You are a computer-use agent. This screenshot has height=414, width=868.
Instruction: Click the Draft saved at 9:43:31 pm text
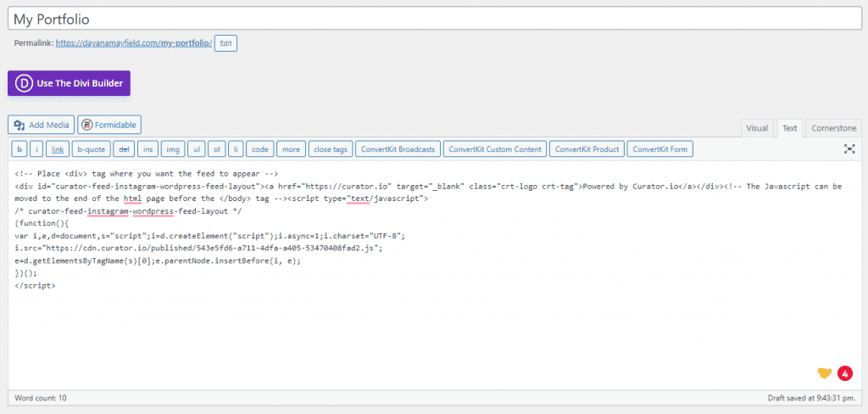(811, 398)
